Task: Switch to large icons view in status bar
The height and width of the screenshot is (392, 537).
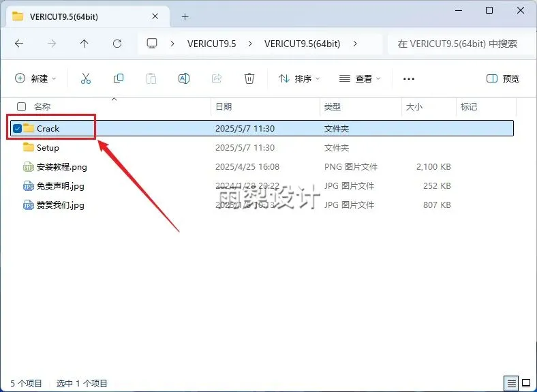Action: tap(526, 382)
